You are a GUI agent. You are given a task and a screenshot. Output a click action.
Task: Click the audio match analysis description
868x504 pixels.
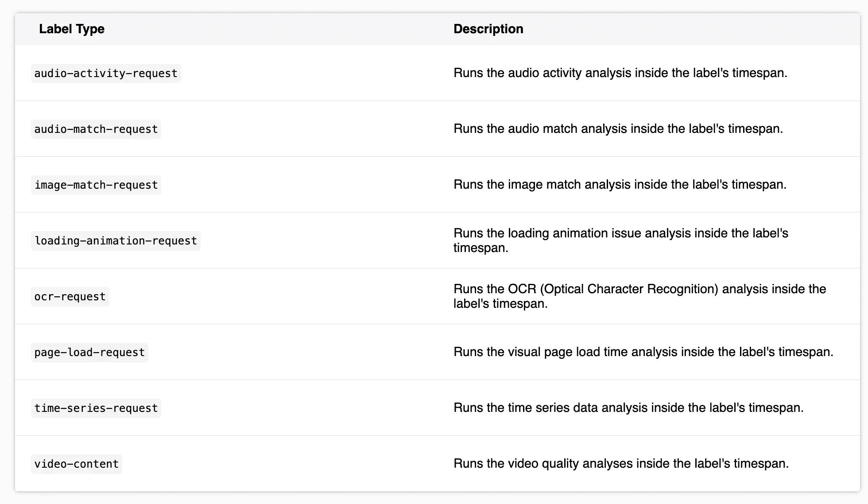(x=618, y=129)
